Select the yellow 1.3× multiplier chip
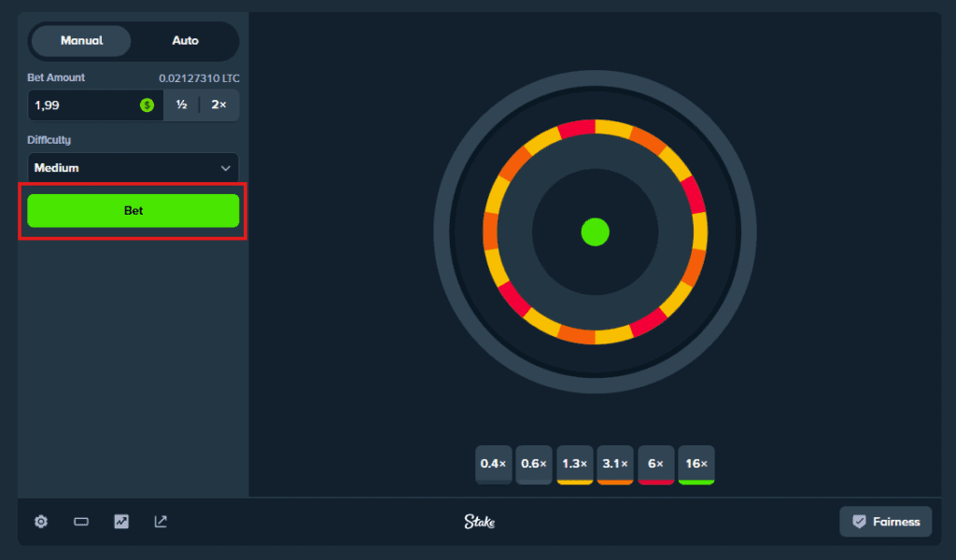Screen dimensions: 956x560 tap(574, 464)
